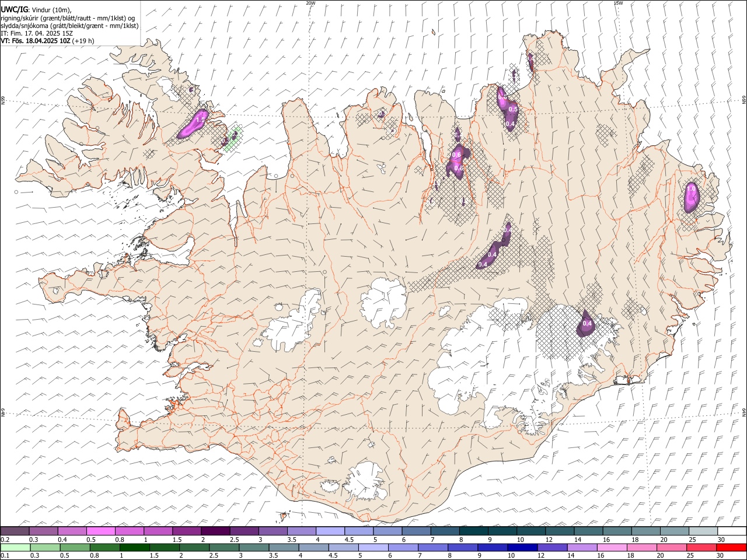Viewport: 747px width, 560px height.
Task: Select the gray-green 3 rain legend swatch
Action: tap(254, 547)
